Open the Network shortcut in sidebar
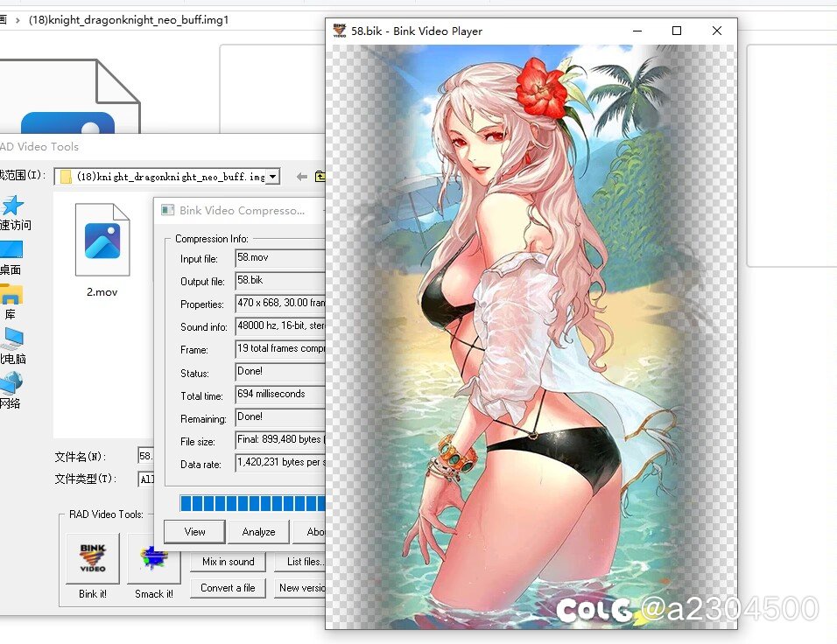The image size is (837, 644). 11,382
